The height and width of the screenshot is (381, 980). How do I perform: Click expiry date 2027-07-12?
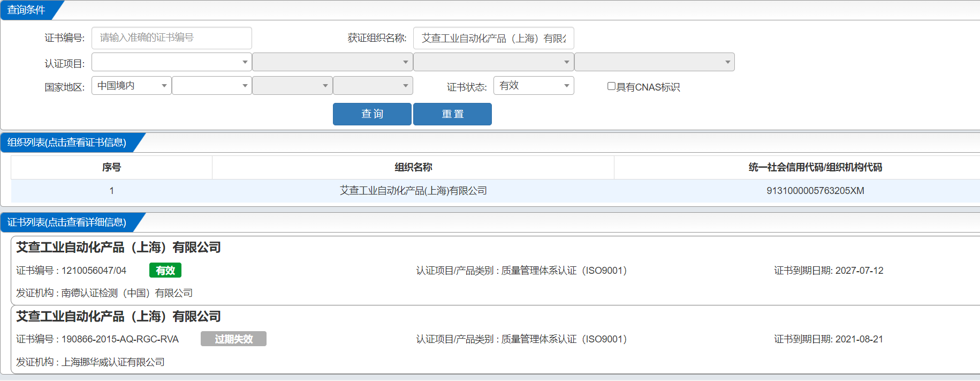tap(859, 271)
